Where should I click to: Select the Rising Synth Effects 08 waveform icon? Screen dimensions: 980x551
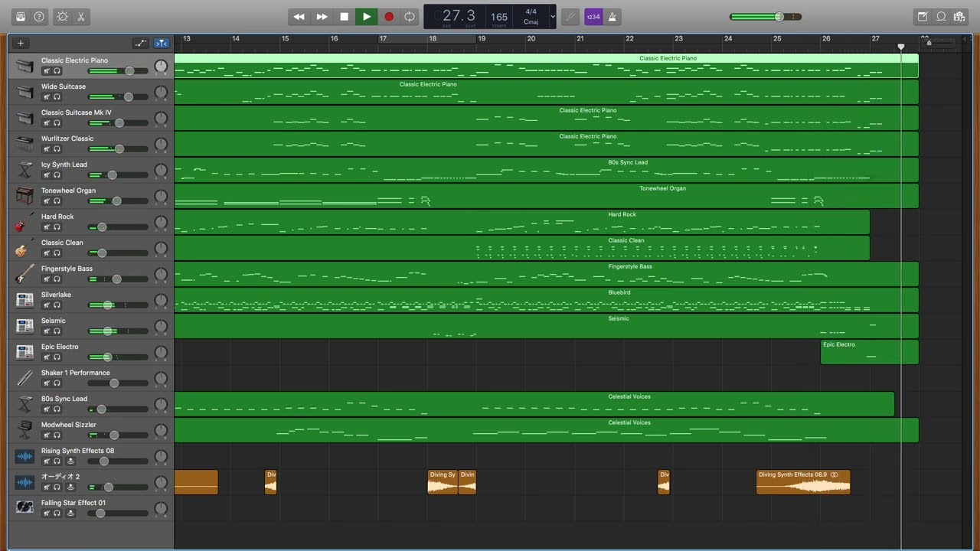pos(25,456)
